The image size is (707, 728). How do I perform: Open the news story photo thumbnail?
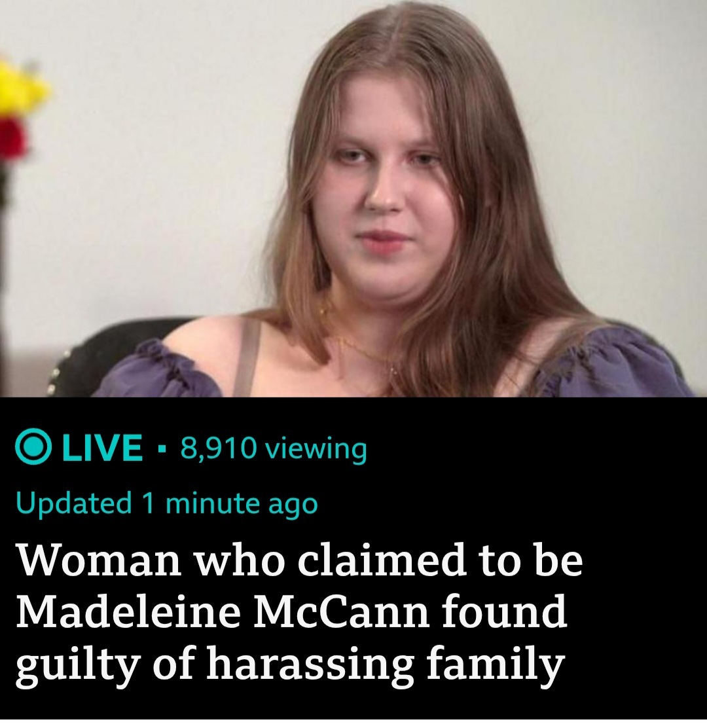353,199
